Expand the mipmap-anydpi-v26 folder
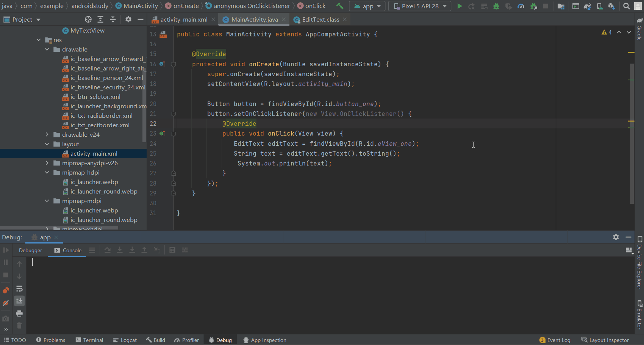Screen dimensions: 644x345 point(47,163)
